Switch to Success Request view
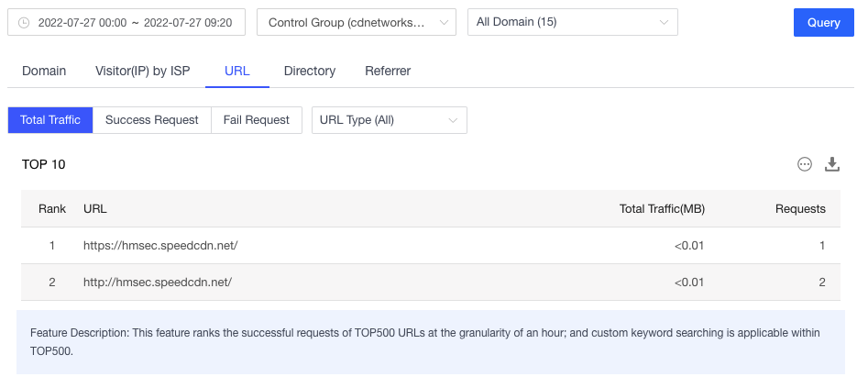The width and height of the screenshot is (868, 388). 152,120
